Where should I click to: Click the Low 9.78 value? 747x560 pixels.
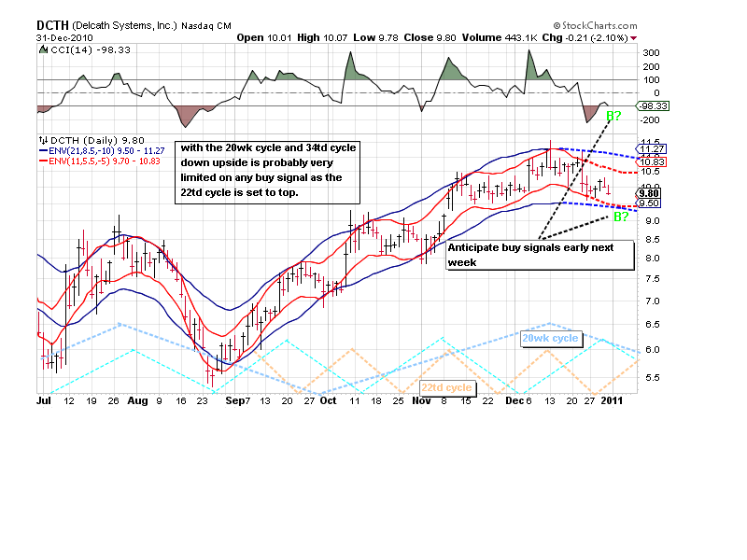pyautogui.click(x=375, y=37)
